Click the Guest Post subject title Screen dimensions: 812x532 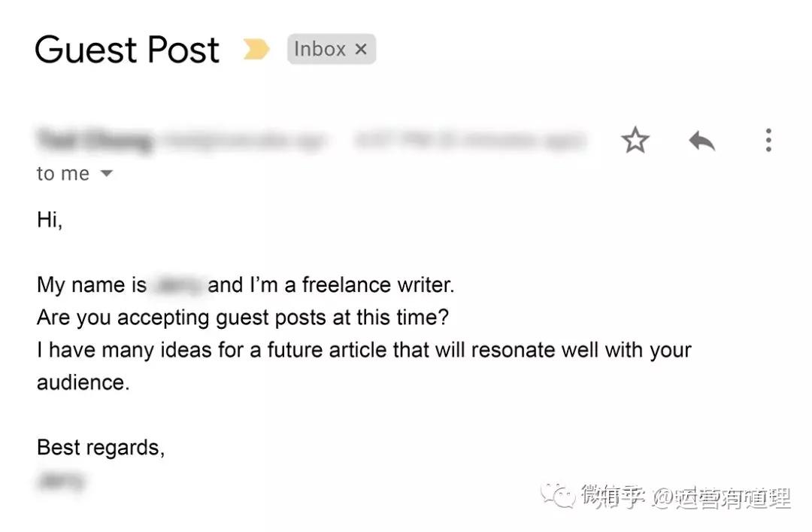pos(127,49)
